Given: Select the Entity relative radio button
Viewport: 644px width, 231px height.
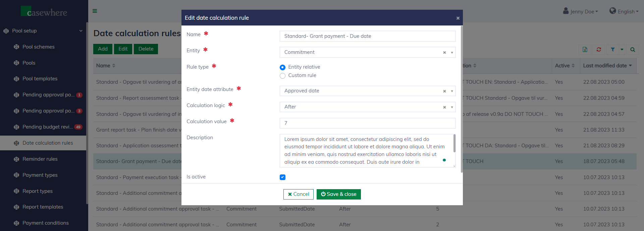Looking at the screenshot, I should tap(282, 67).
